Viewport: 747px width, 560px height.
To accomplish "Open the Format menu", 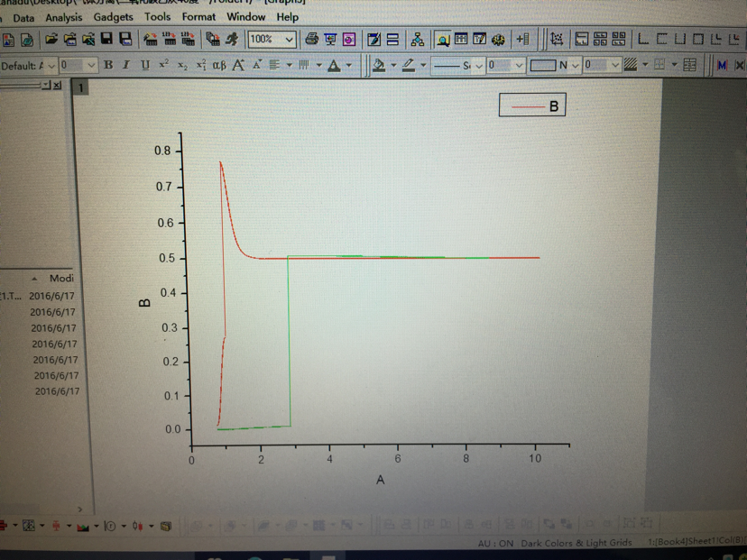I will click(198, 16).
